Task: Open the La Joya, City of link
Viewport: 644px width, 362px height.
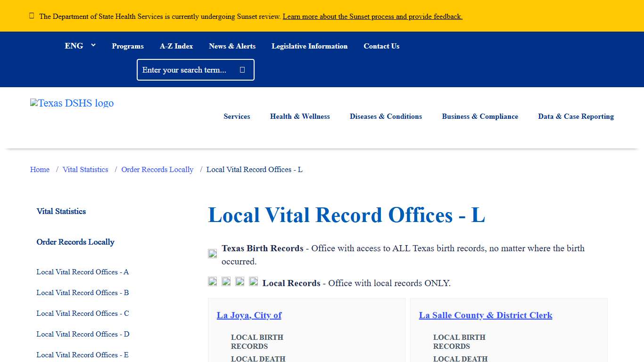Action: (x=249, y=315)
